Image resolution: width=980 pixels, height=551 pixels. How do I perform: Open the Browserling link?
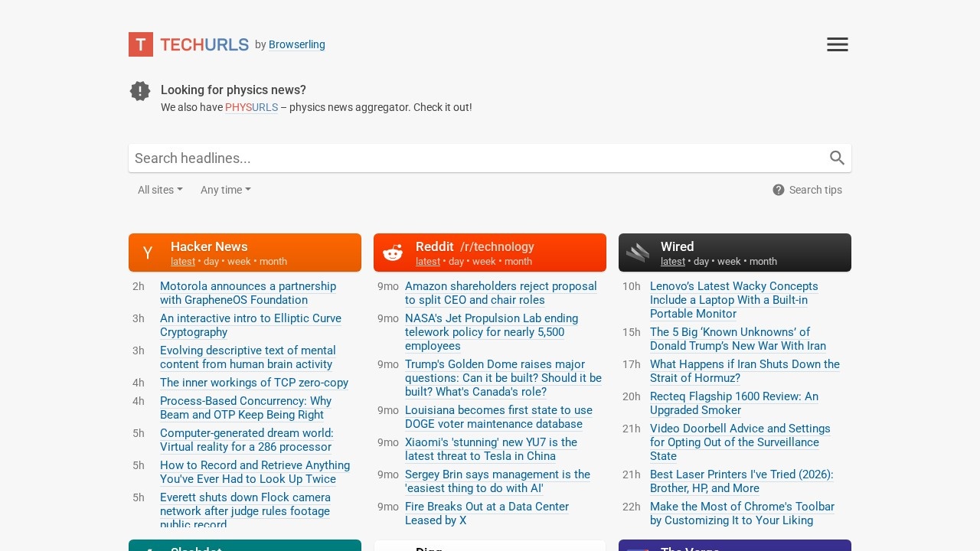[297, 44]
